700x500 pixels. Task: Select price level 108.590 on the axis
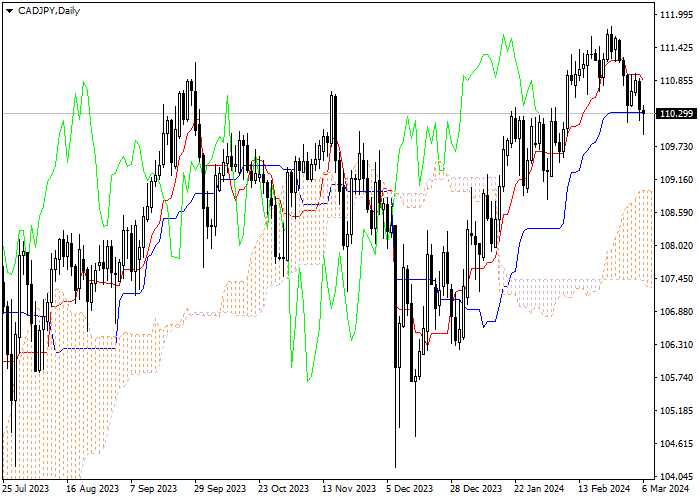point(676,213)
